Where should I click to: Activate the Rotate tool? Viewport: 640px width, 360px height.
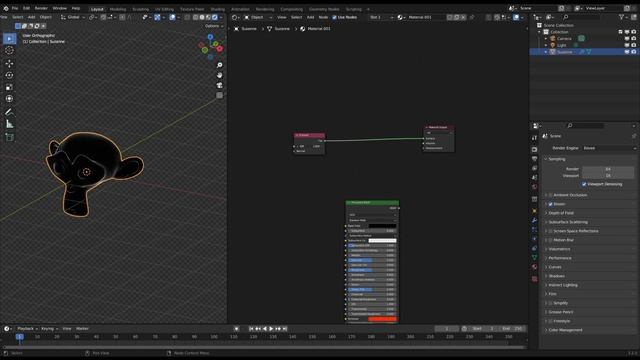pyautogui.click(x=9, y=75)
